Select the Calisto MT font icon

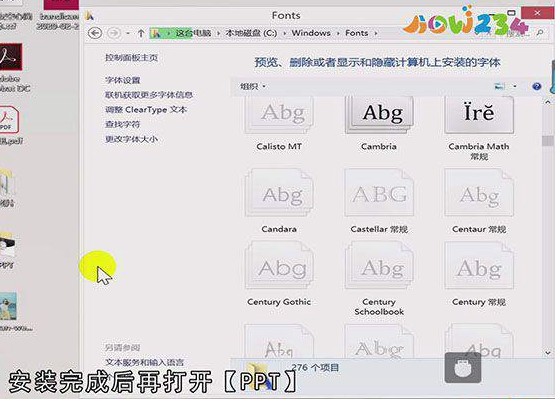click(279, 114)
